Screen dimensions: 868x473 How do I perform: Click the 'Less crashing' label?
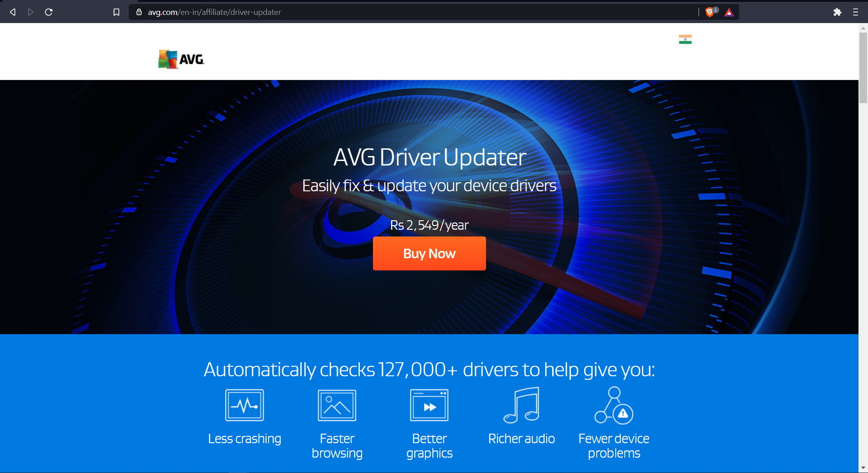point(245,439)
